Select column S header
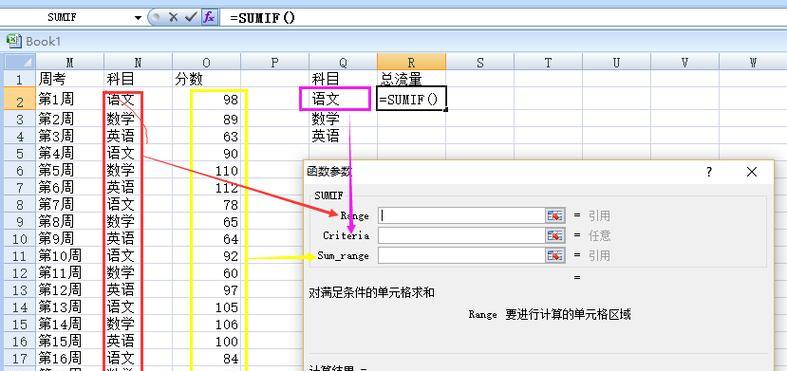 [479, 62]
